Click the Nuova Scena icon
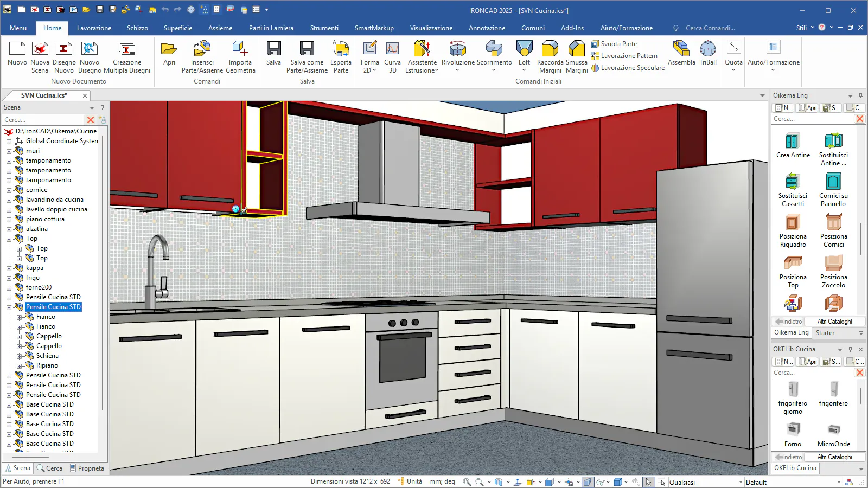868x488 pixels. [40, 49]
